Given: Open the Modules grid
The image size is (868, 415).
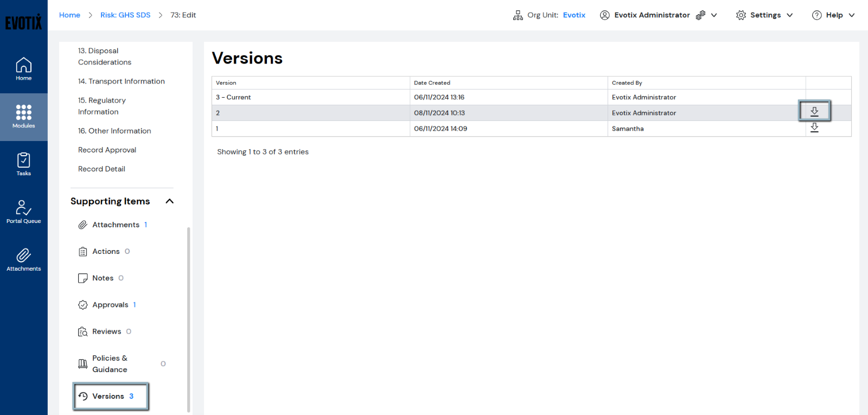Looking at the screenshot, I should click(23, 117).
